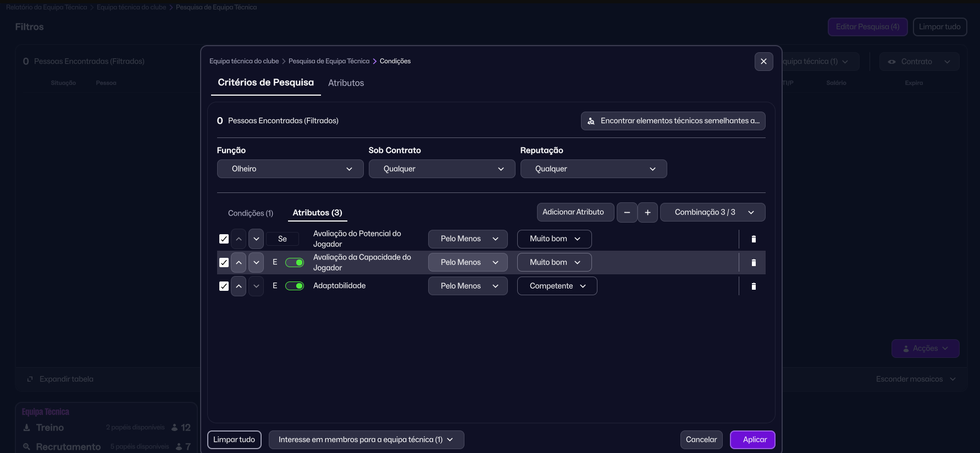The height and width of the screenshot is (453, 980).
Task: Move Avaliação da Capacidade row down
Action: (x=256, y=263)
